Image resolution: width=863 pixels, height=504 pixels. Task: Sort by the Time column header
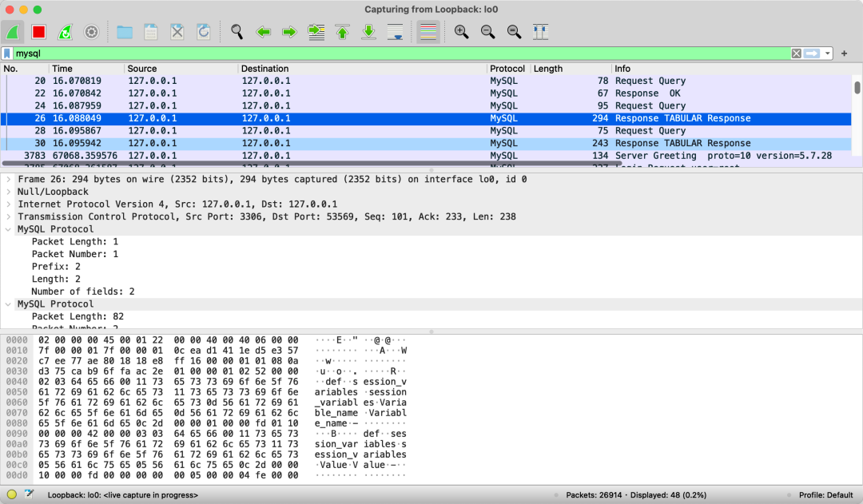(87, 69)
